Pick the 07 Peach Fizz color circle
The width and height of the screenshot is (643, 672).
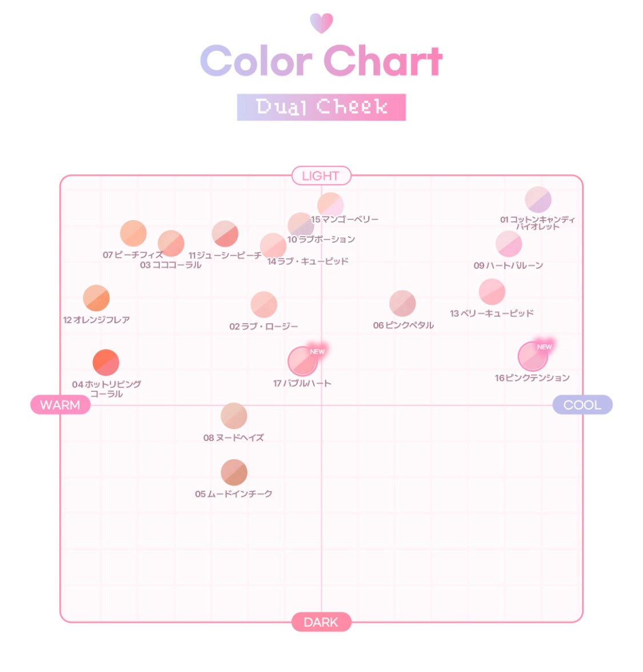click(x=133, y=233)
